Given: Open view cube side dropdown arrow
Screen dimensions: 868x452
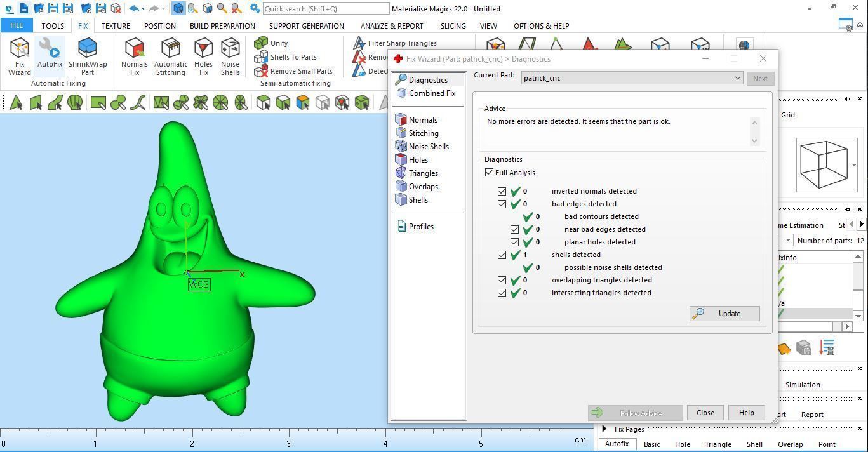Looking at the screenshot, I should tap(854, 165).
